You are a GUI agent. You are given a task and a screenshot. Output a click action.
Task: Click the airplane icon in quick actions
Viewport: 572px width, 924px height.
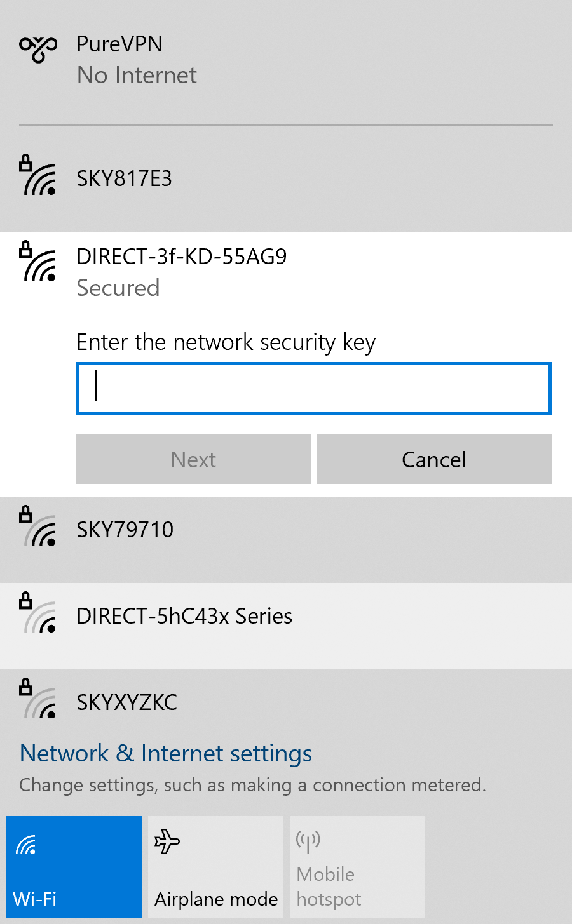pos(167,841)
